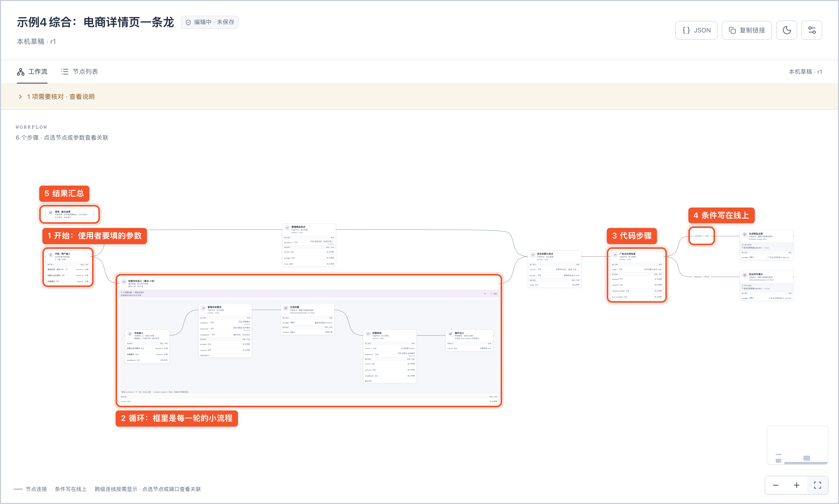Click the 生成商品主图 node cube icon
Screen dimensions: 839x504
[x=745, y=235]
